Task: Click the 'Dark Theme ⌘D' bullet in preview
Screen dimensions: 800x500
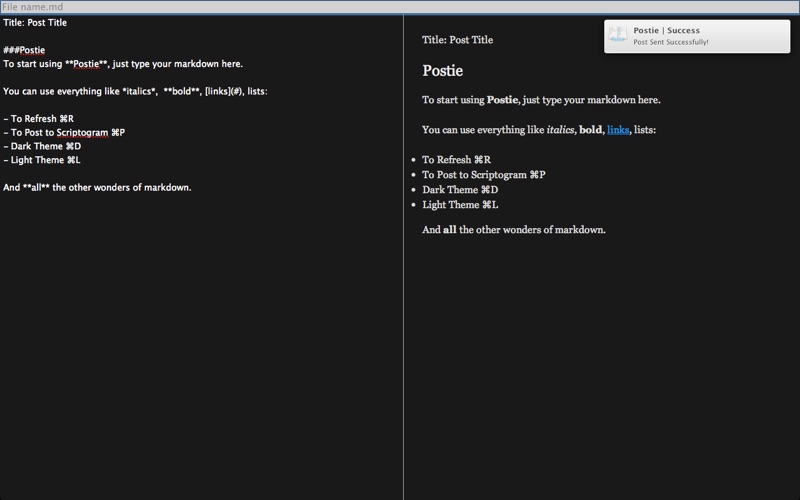Action: (460, 190)
